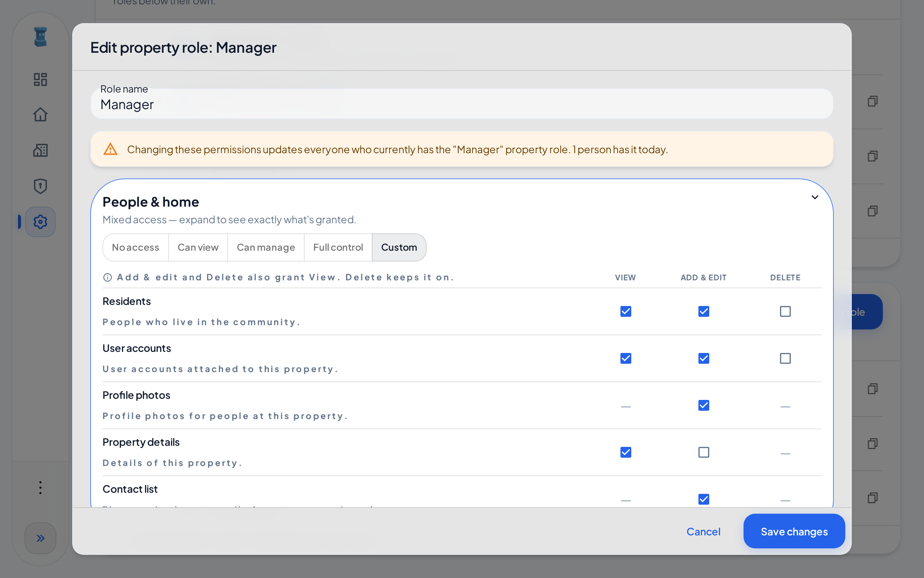Enable Delete permission for User accounts
Image resolution: width=924 pixels, height=578 pixels.
(x=785, y=359)
